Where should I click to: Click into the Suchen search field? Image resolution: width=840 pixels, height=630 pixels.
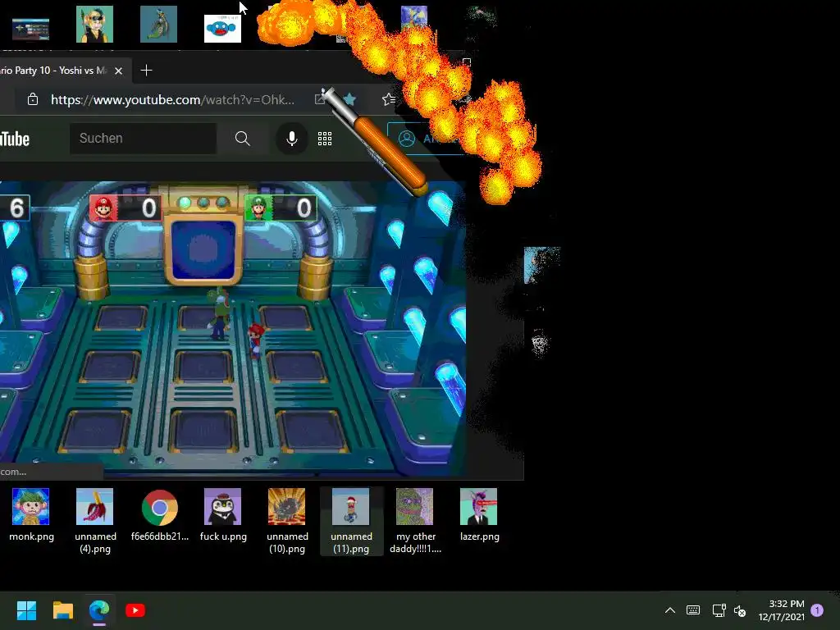pos(143,138)
